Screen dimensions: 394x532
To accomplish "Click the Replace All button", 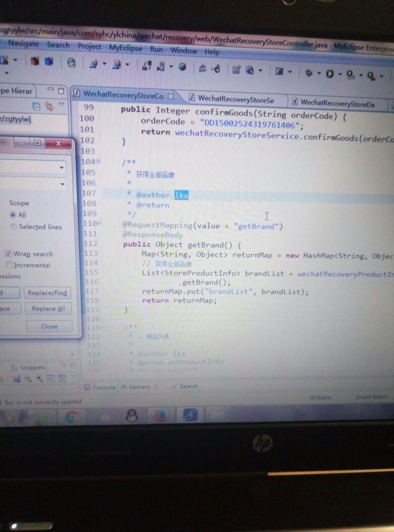I will coord(48,308).
